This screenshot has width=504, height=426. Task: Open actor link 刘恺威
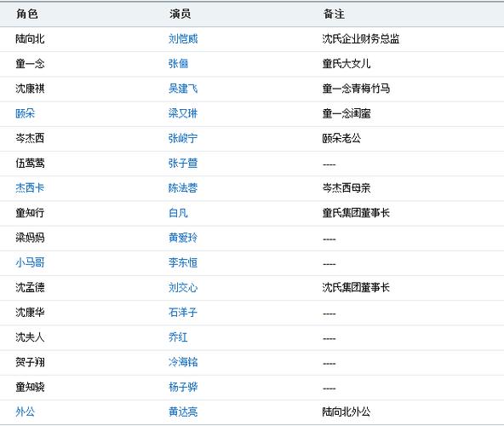click(x=183, y=39)
